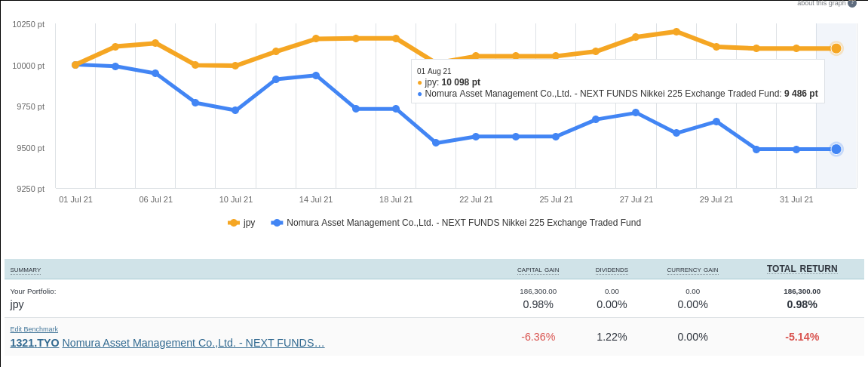
Task: Open the 'about this graph' text link
Action: (x=821, y=3)
